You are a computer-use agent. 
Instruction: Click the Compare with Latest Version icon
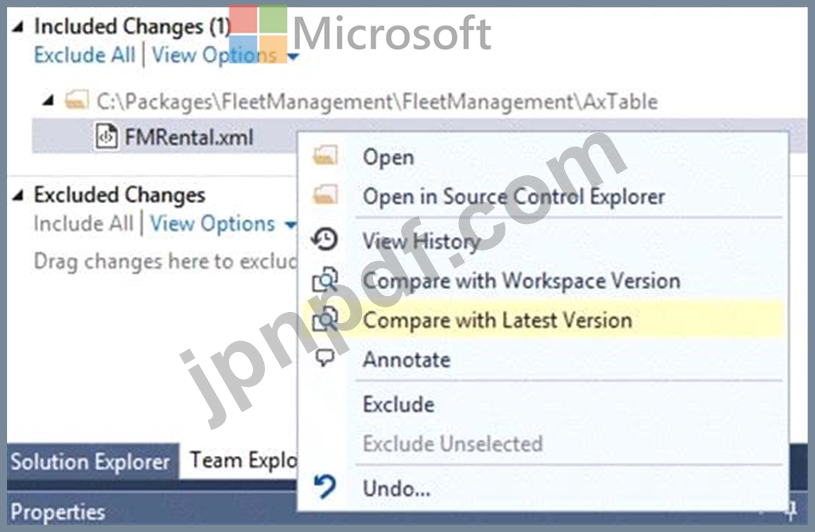coord(325,320)
